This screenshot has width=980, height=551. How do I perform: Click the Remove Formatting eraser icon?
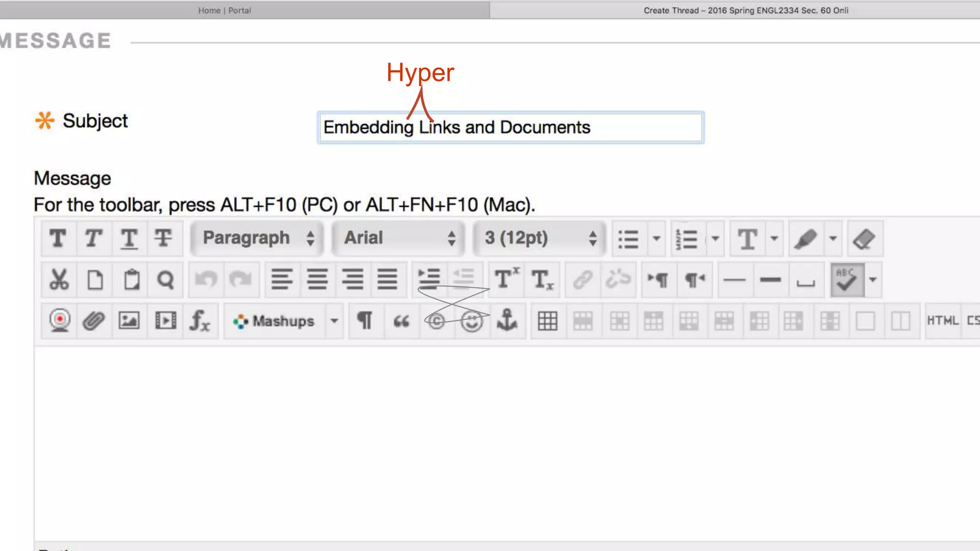[864, 239]
